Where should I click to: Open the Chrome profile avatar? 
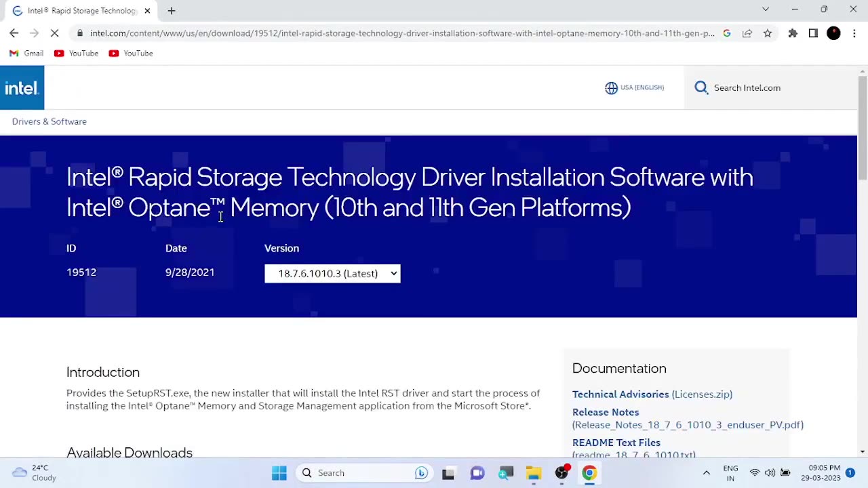(x=833, y=33)
